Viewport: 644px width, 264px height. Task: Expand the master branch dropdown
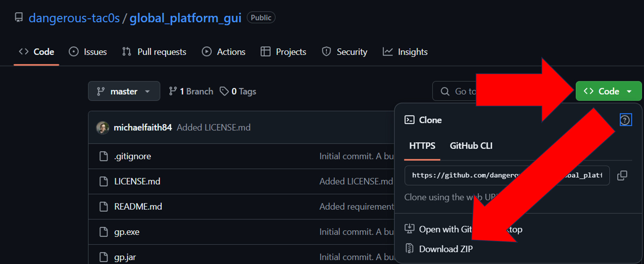point(124,91)
